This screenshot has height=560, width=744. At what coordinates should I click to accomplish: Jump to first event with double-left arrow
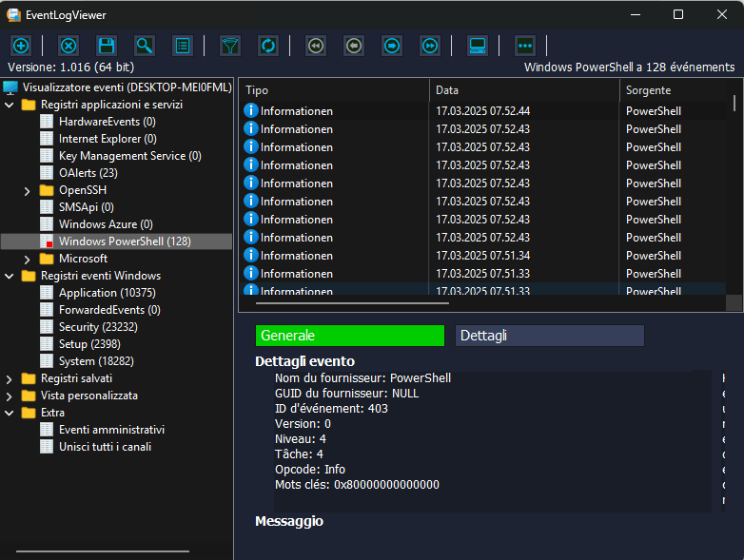(x=316, y=46)
